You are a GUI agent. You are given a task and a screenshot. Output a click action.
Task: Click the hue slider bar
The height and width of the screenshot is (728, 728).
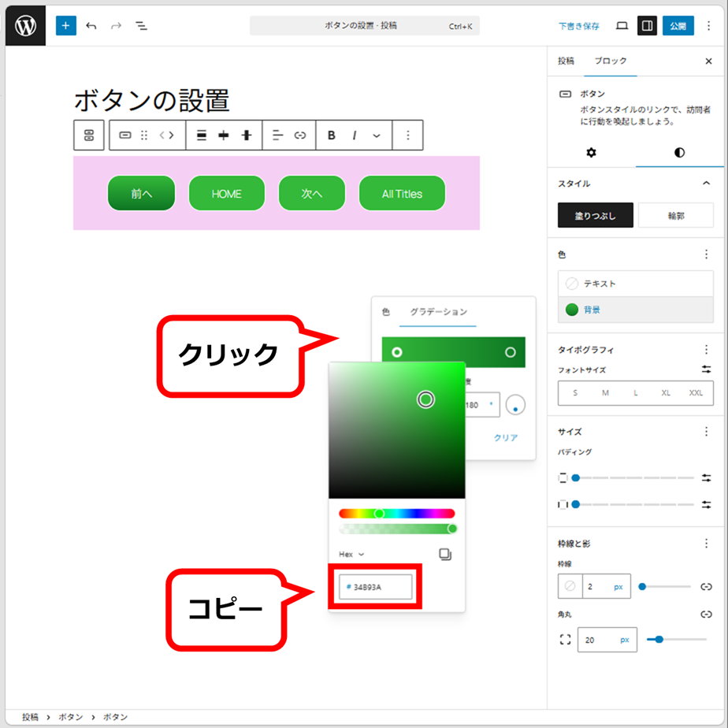(x=397, y=514)
